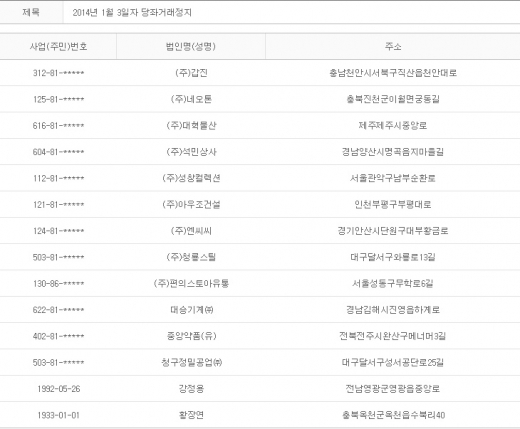The width and height of the screenshot is (520, 429).
Task: Select the number cell '622-81-*****'
Action: [58, 310]
